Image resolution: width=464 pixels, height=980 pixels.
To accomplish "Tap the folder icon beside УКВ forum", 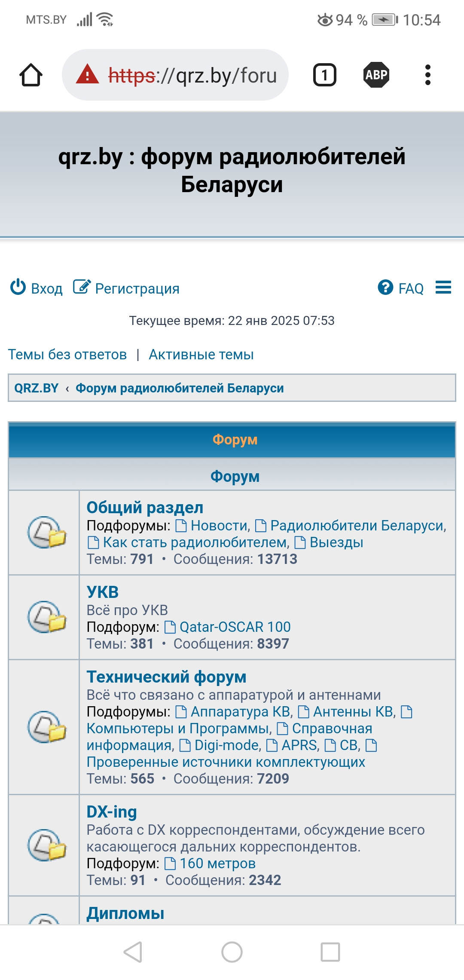I will click(x=46, y=617).
